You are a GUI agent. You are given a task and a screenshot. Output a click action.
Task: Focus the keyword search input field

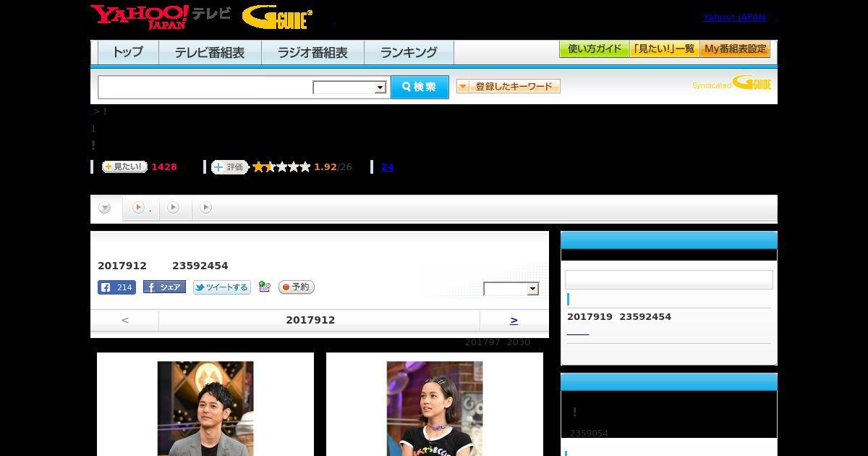tap(205, 88)
